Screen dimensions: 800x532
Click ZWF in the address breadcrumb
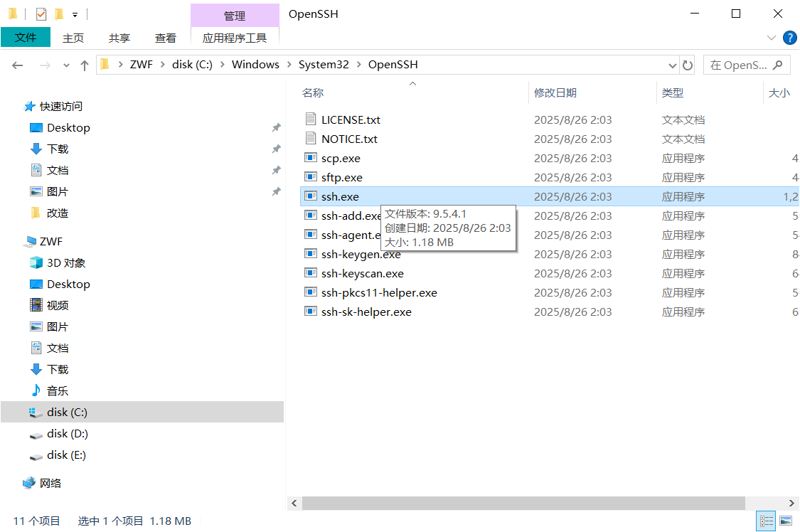tap(142, 64)
